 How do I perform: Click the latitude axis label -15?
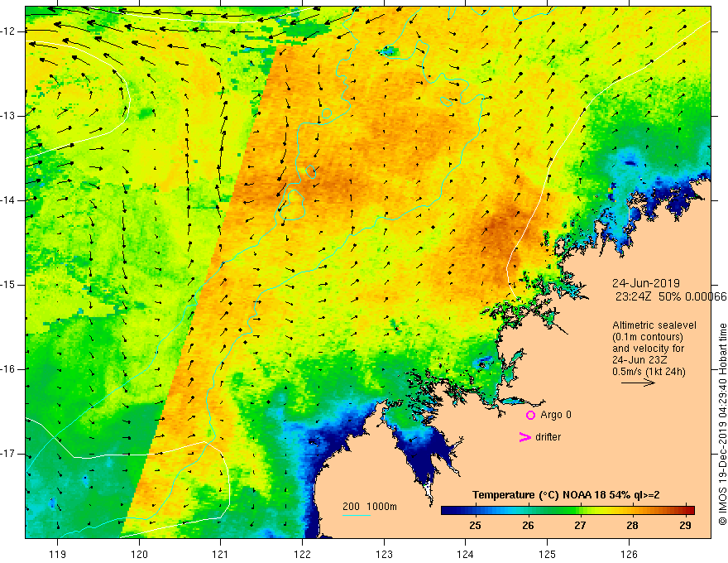(8, 285)
